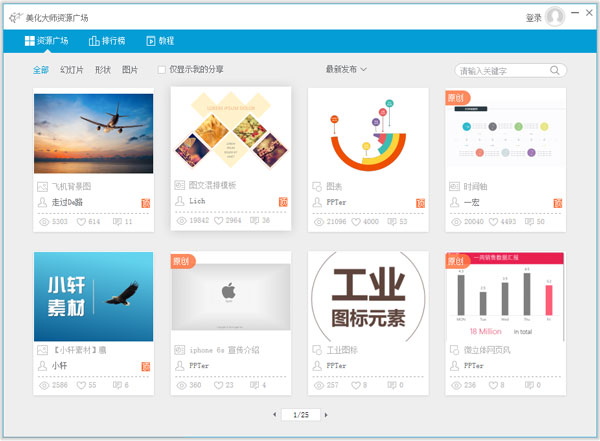Filter resources by 幻灯片
600x441 pixels.
tap(71, 70)
